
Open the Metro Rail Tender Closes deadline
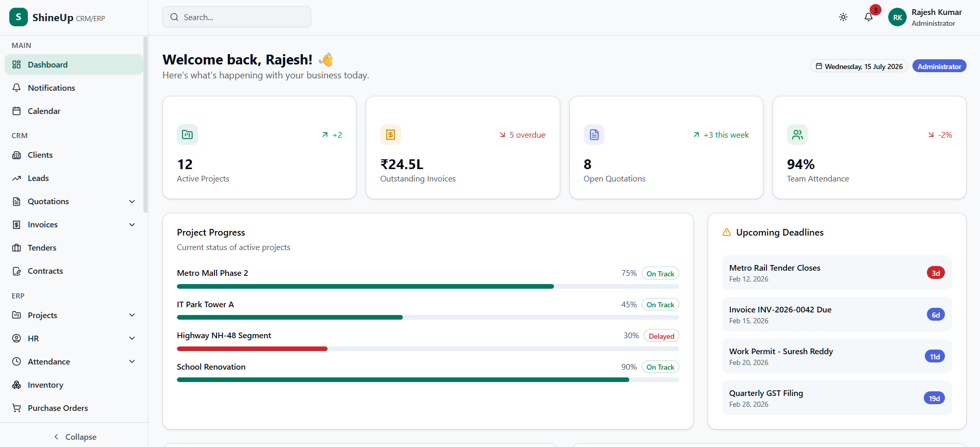tap(837, 273)
